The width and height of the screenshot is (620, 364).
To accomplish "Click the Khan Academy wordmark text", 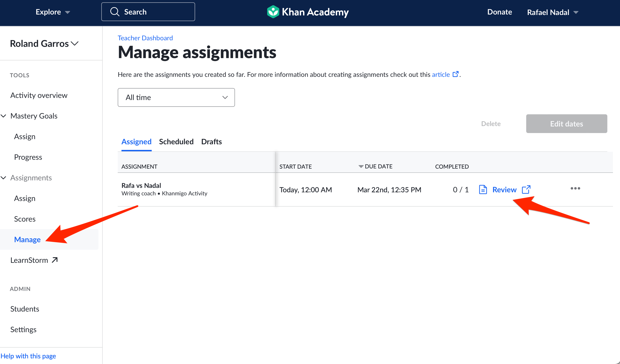I will 315,12.
